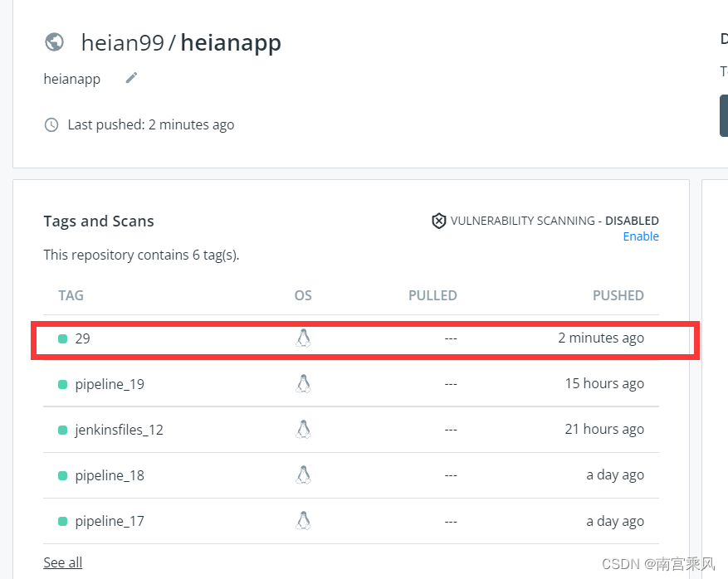Click the green status dot for pipeline_19
728x579 pixels.
coord(63,384)
